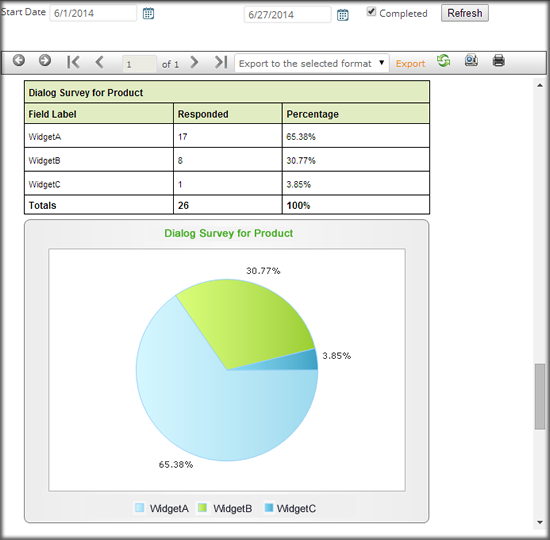Click the Percentage column header

point(356,114)
